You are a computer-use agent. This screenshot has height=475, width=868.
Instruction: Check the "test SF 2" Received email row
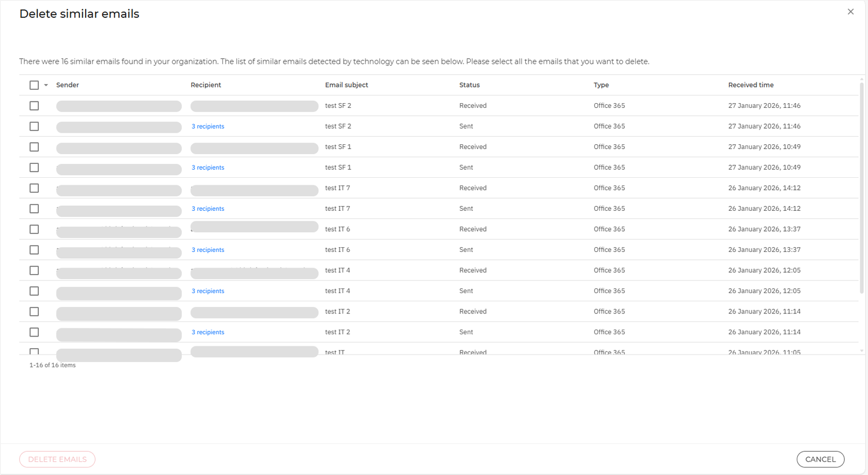pos(34,105)
